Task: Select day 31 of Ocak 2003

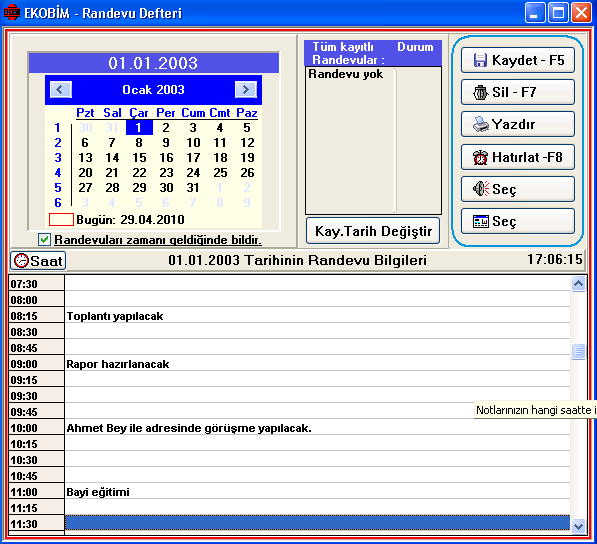Action: coord(193,187)
